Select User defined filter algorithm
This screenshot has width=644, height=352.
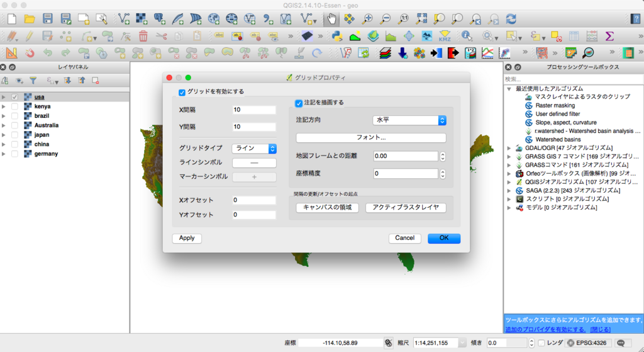click(x=558, y=114)
